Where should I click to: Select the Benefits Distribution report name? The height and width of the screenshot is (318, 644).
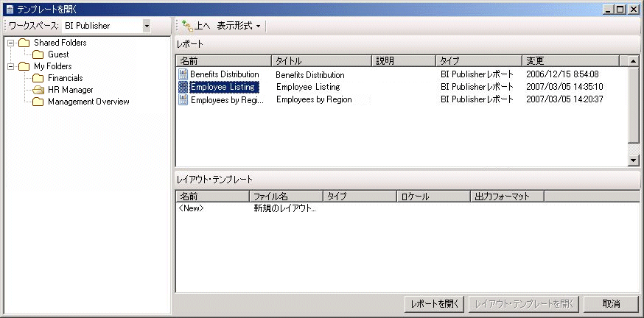point(225,74)
